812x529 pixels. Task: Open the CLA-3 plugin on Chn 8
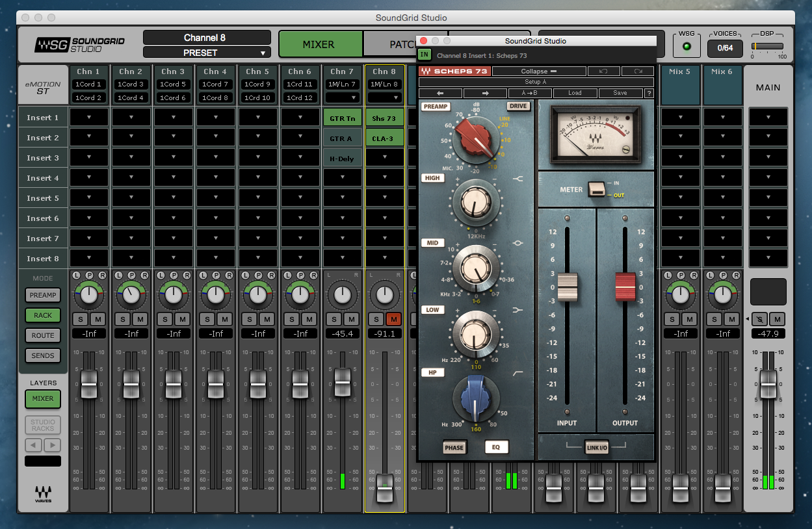[384, 138]
